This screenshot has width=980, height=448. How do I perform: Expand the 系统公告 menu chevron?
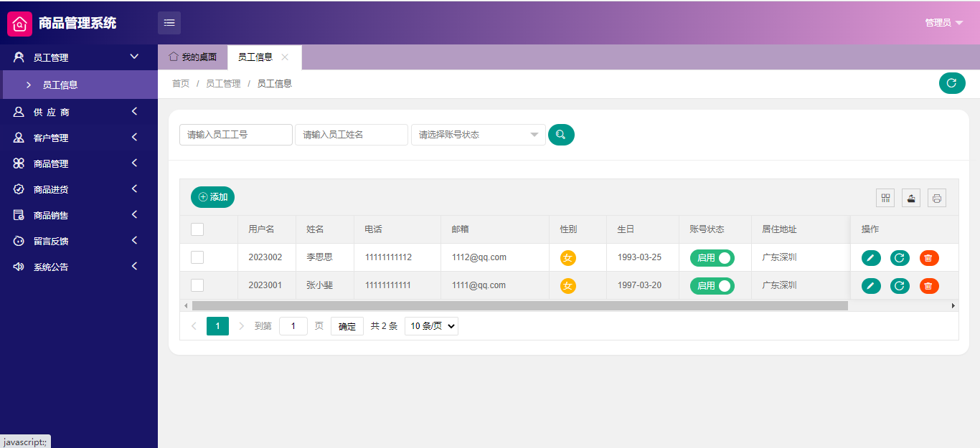click(134, 266)
